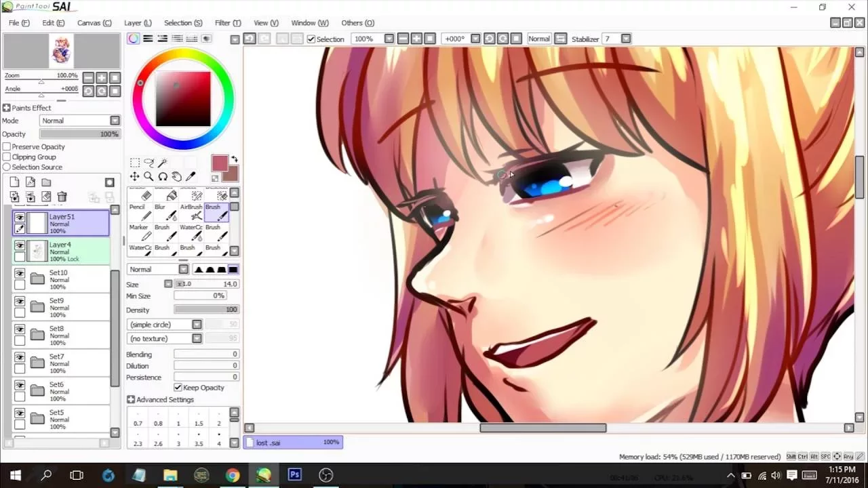Image resolution: width=868 pixels, height=488 pixels.
Task: Reset canvas rotation in top toolbar
Action: (516, 39)
